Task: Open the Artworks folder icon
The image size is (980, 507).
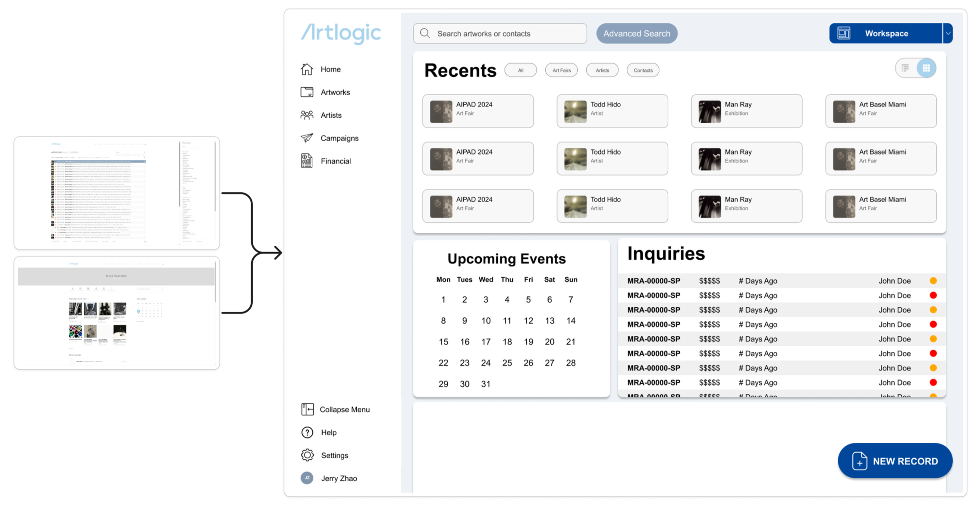Action: (307, 92)
